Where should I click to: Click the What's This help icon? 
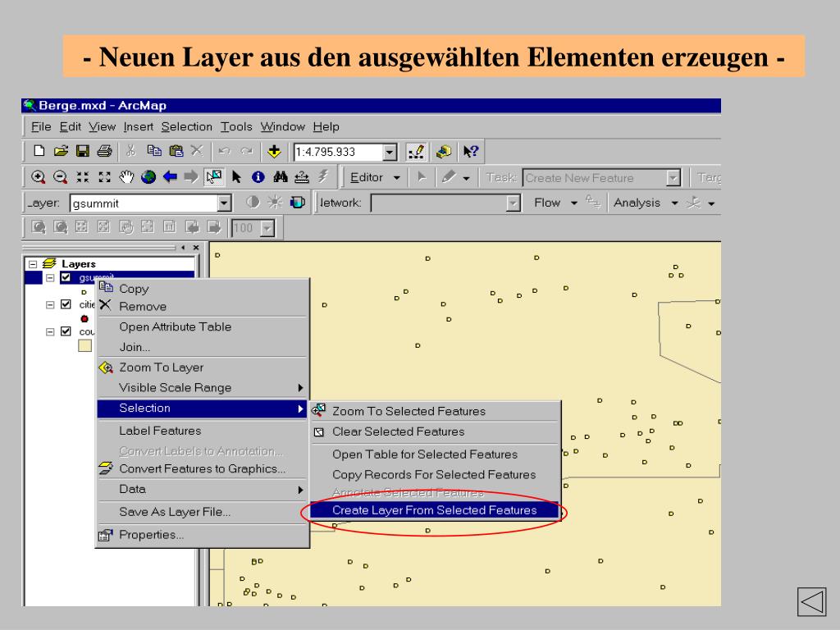pyautogui.click(x=471, y=152)
